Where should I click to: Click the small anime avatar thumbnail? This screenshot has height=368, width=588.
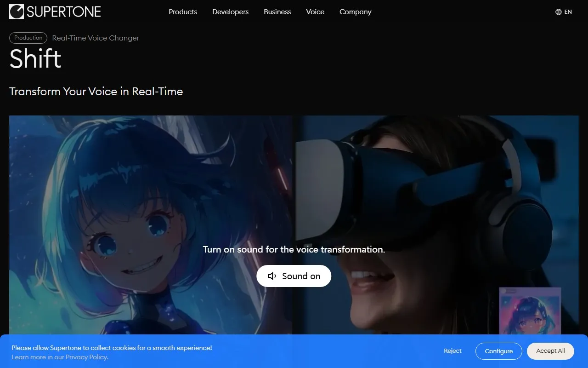coord(530,311)
